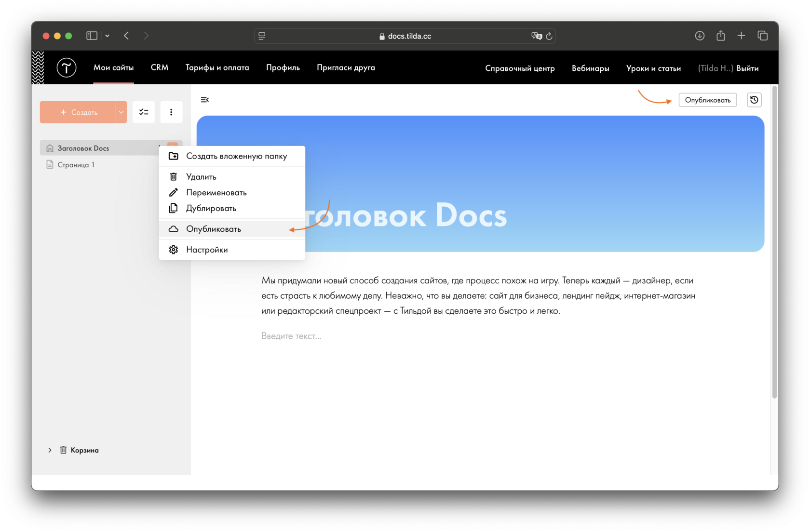This screenshot has height=532, width=810.
Task: Open a new tab with the plus icon
Action: pos(742,36)
